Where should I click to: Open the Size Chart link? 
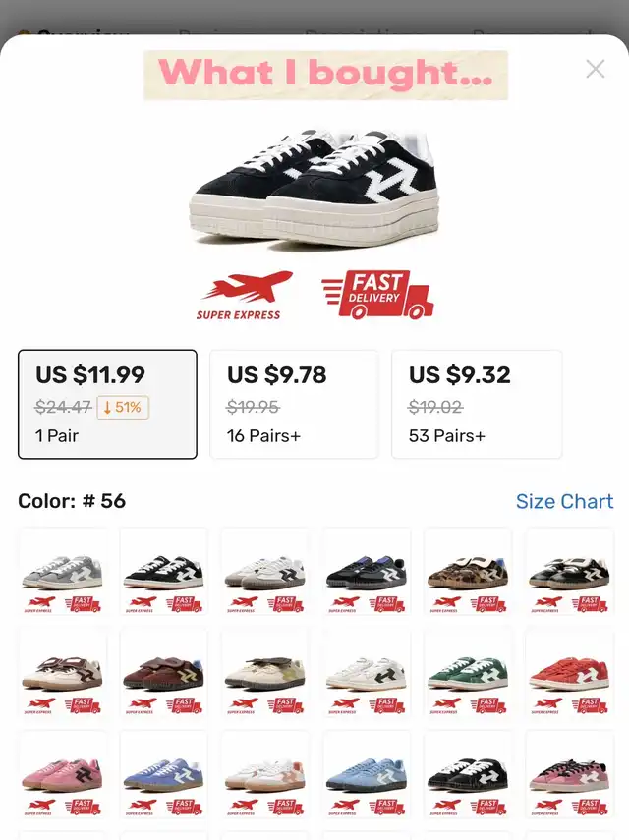pos(564,501)
